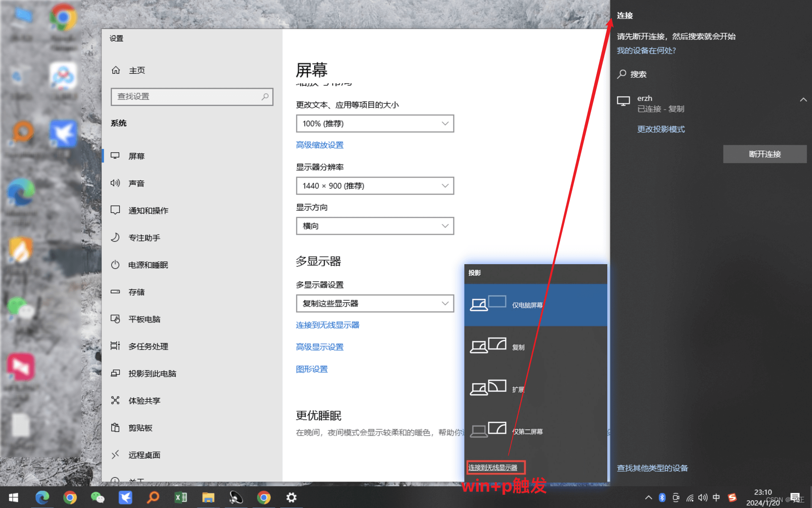Open the 100% scaling dropdown
This screenshot has height=508, width=812.
375,123
